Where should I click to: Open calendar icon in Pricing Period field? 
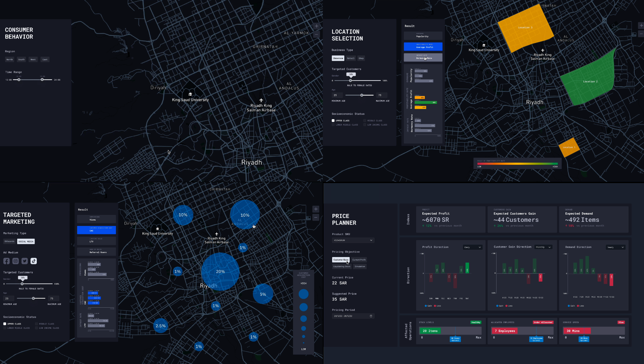pos(371,316)
